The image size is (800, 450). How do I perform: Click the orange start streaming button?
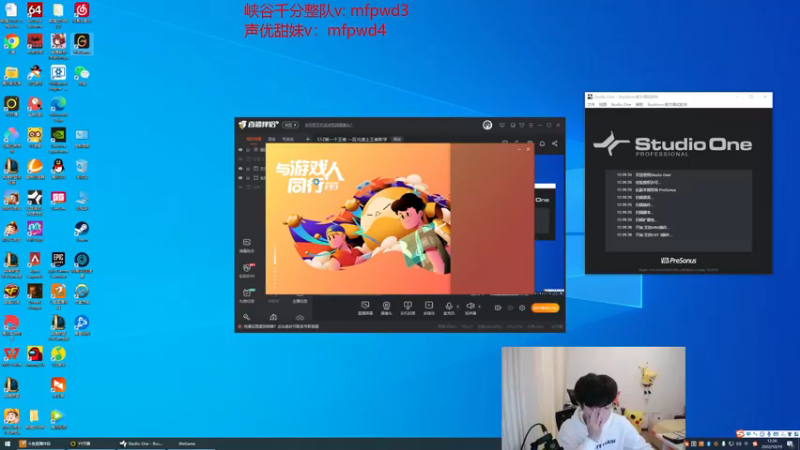coord(545,308)
